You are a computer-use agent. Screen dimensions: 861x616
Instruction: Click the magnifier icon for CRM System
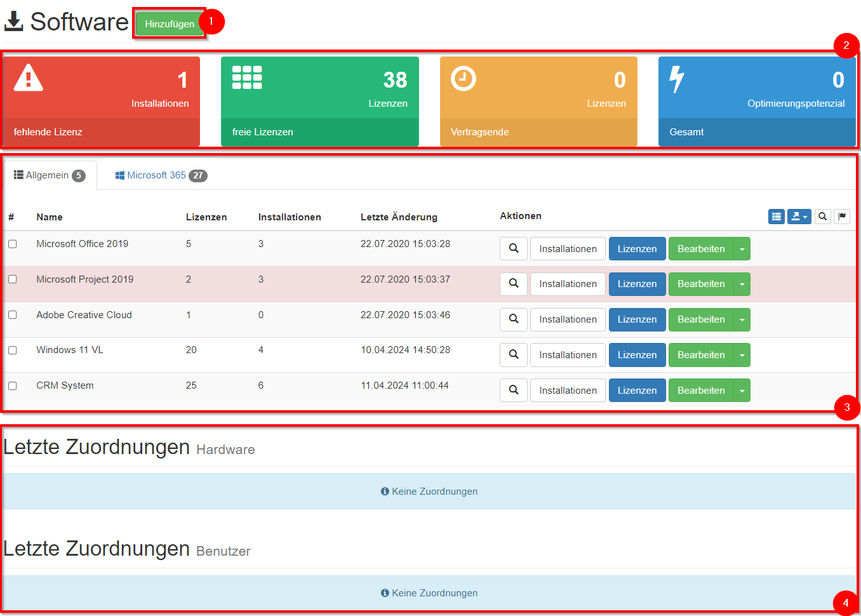click(x=513, y=390)
